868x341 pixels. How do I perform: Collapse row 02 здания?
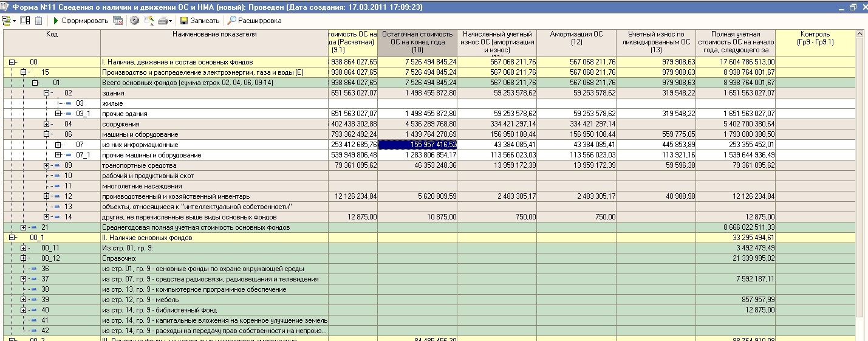(x=46, y=93)
